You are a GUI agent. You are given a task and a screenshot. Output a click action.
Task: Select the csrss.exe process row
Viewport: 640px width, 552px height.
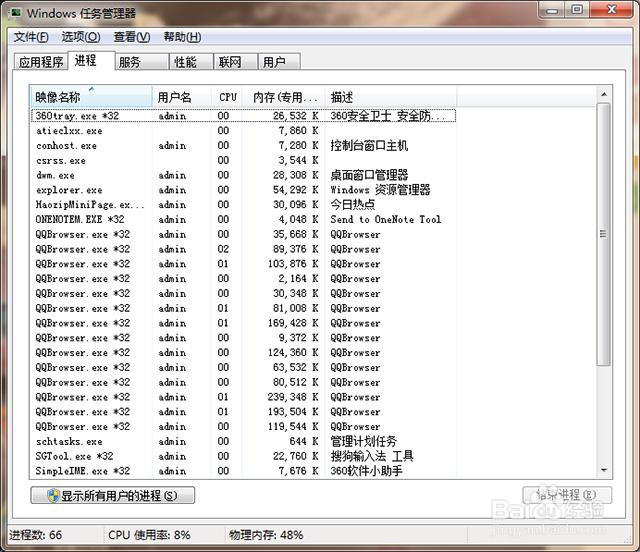244,160
